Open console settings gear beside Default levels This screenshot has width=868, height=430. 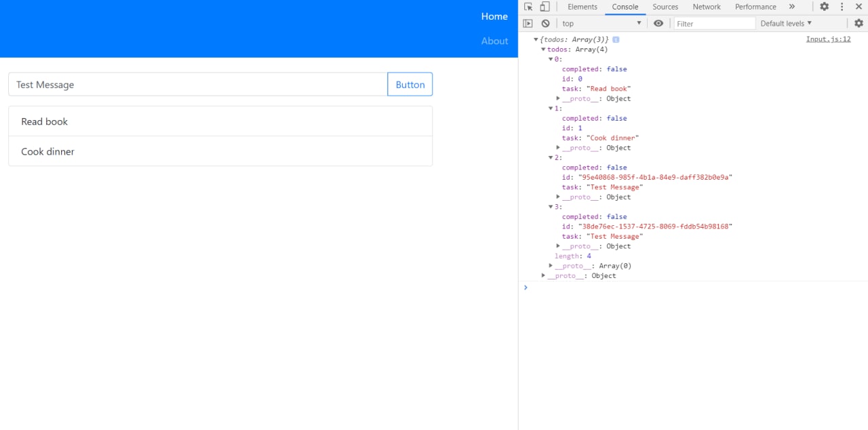coord(859,23)
